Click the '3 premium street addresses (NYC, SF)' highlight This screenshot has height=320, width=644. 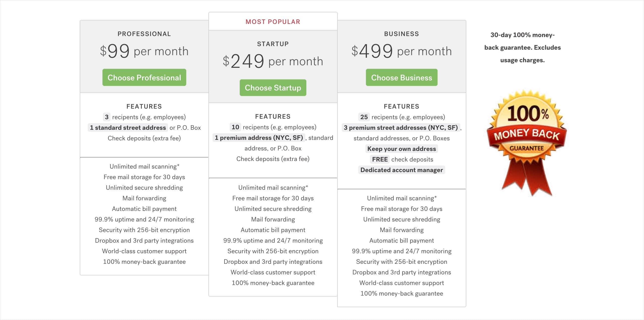click(x=401, y=128)
